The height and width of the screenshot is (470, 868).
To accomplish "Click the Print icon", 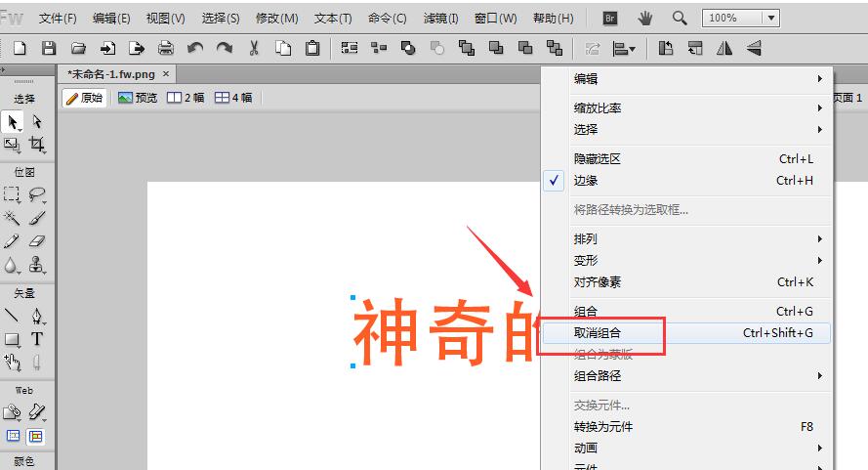I will coord(166,48).
